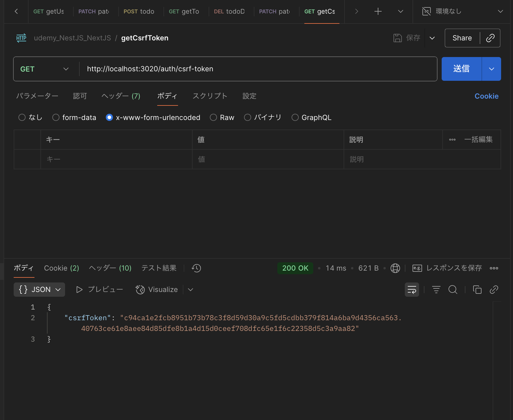Viewport: 513px width, 420px height.
Task: Open the Cookie link
Action: pyautogui.click(x=486, y=96)
